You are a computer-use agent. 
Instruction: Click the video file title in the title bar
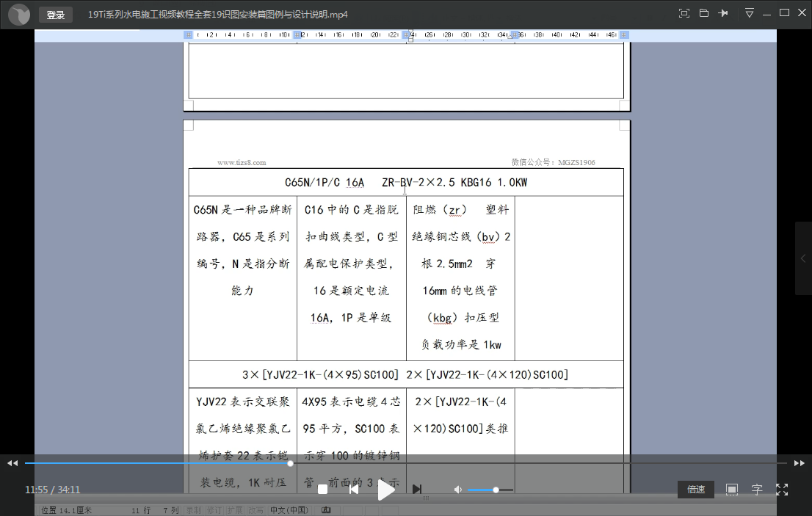click(218, 15)
